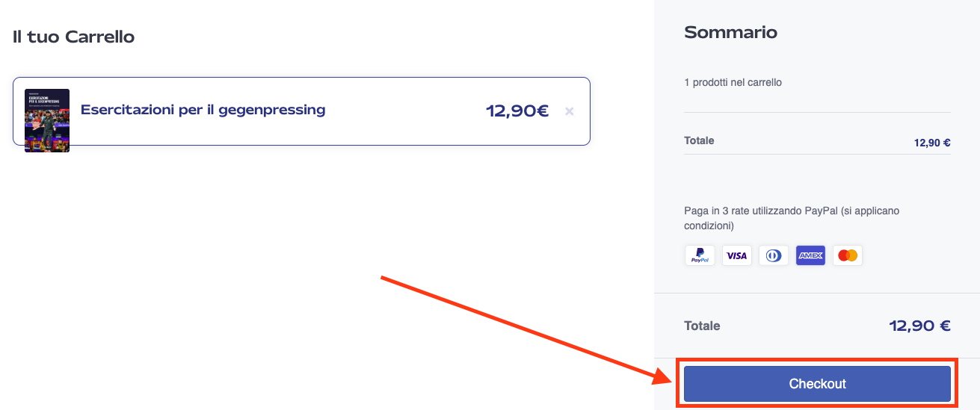Click the small Totale label under product count
980x410 pixels.
(x=699, y=140)
